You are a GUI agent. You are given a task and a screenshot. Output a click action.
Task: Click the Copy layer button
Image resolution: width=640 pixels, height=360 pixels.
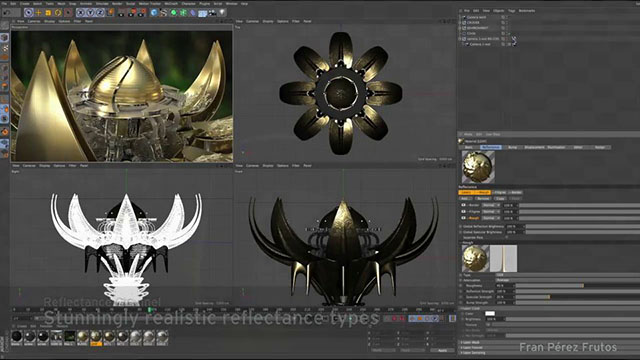500,198
